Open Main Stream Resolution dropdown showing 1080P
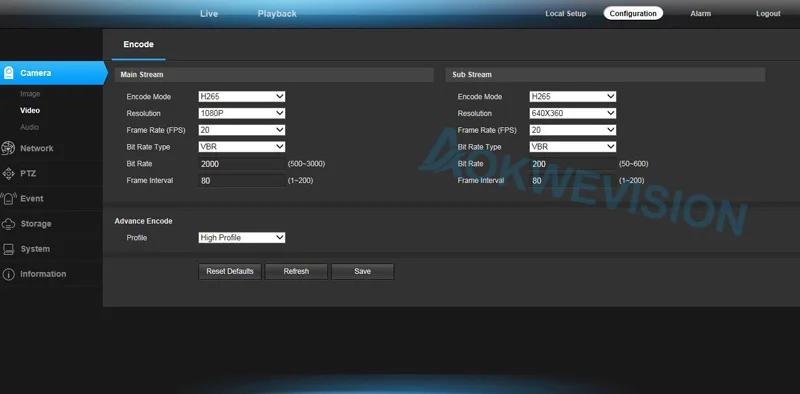 pyautogui.click(x=242, y=113)
